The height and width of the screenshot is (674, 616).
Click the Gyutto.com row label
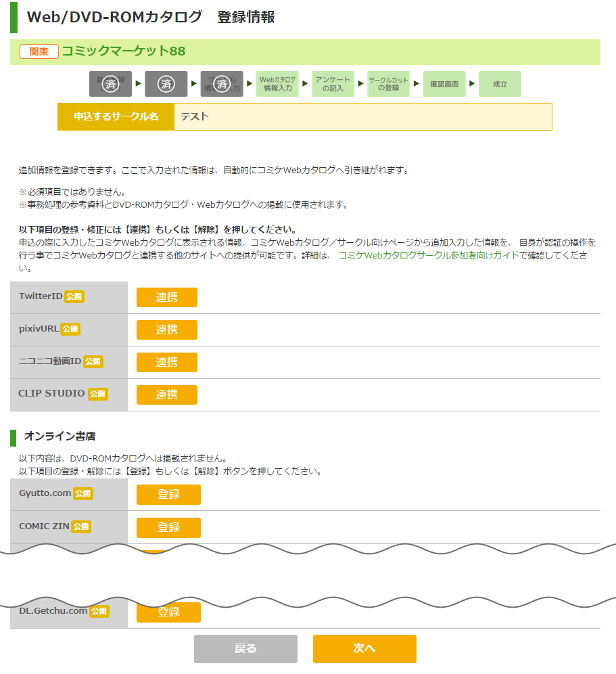tap(45, 493)
